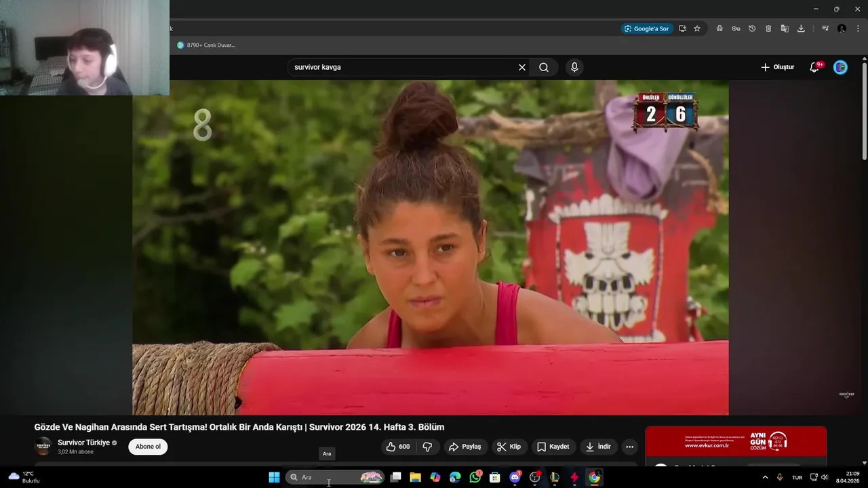
Task: Click the page vertical scrollbar
Action: (865, 112)
